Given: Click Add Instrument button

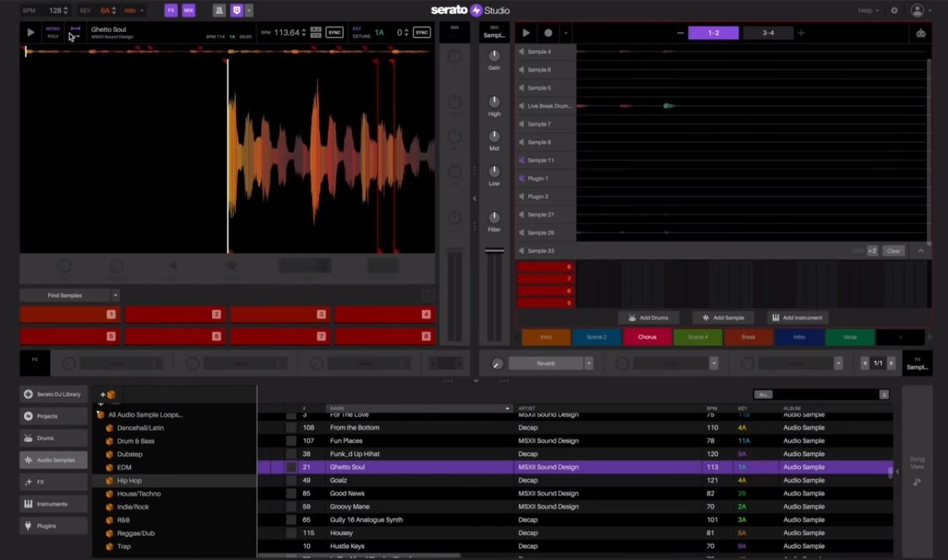Looking at the screenshot, I should coord(797,318).
